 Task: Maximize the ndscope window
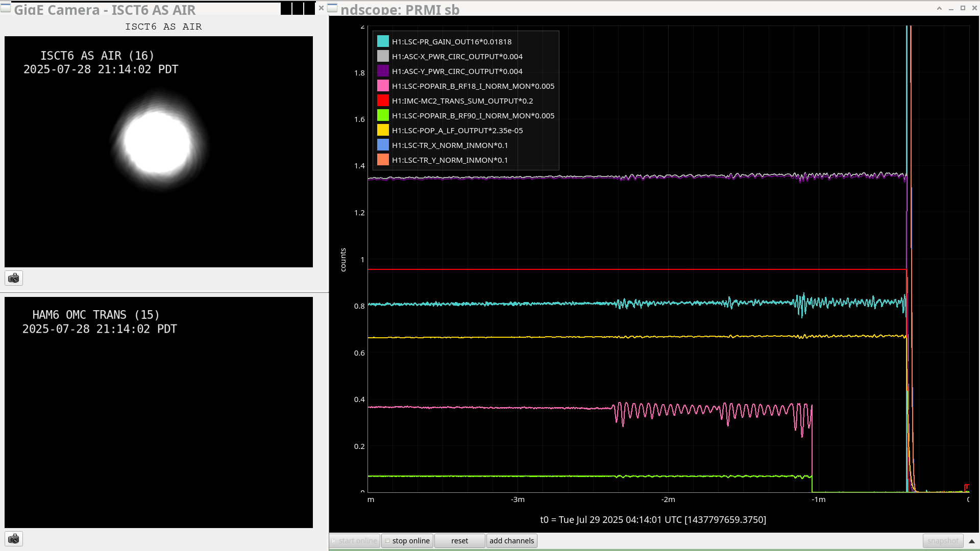click(963, 8)
